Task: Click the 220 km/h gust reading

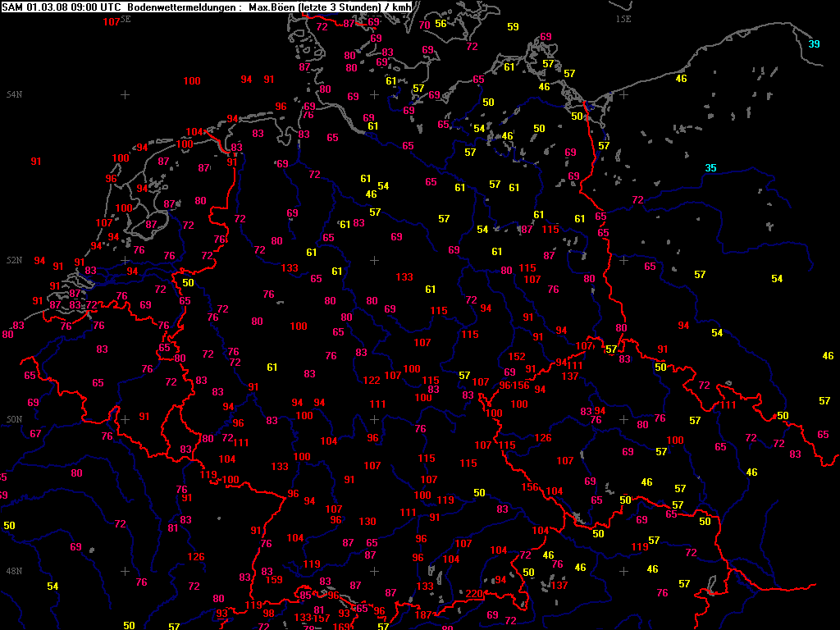Action: pyautogui.click(x=475, y=594)
